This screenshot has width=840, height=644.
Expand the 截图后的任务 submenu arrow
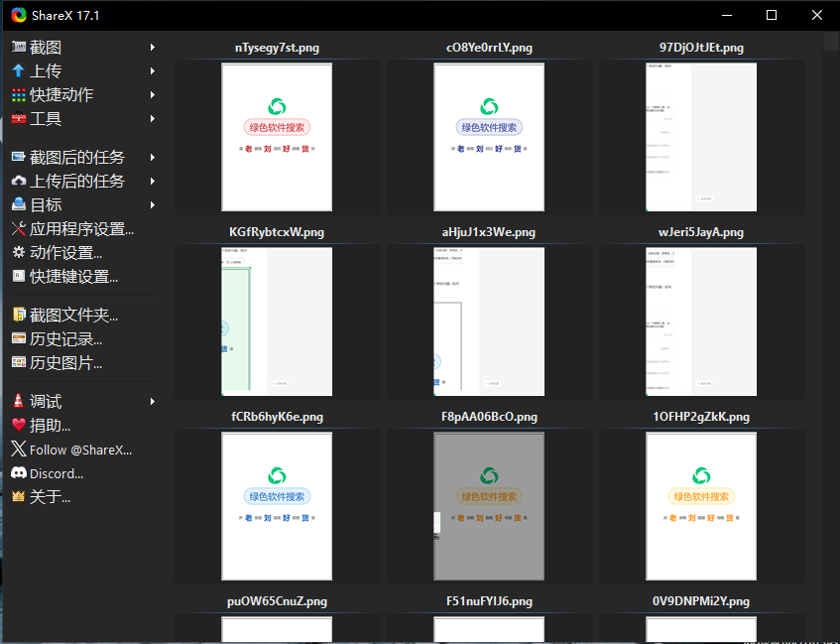[x=153, y=157]
